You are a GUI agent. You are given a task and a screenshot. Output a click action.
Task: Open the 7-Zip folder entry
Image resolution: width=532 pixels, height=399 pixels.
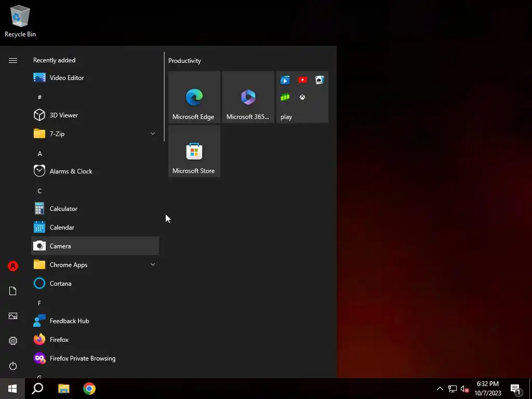pyautogui.click(x=95, y=134)
